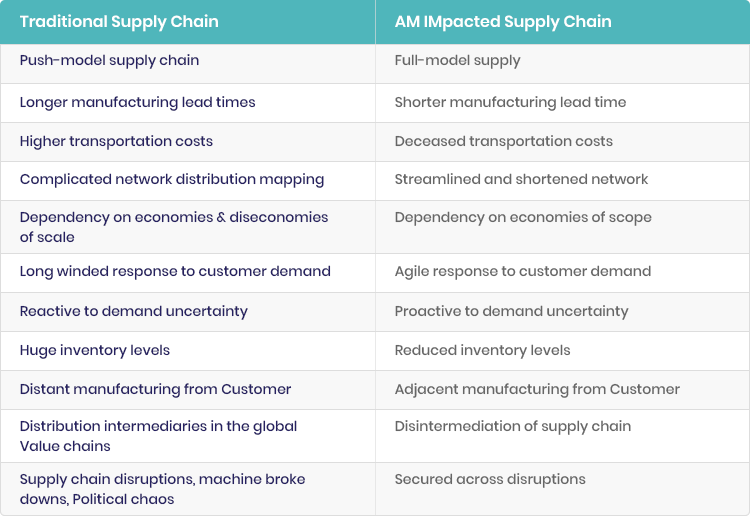Click Huge inventory levels text
Screen dimensions: 750x516
(95, 351)
